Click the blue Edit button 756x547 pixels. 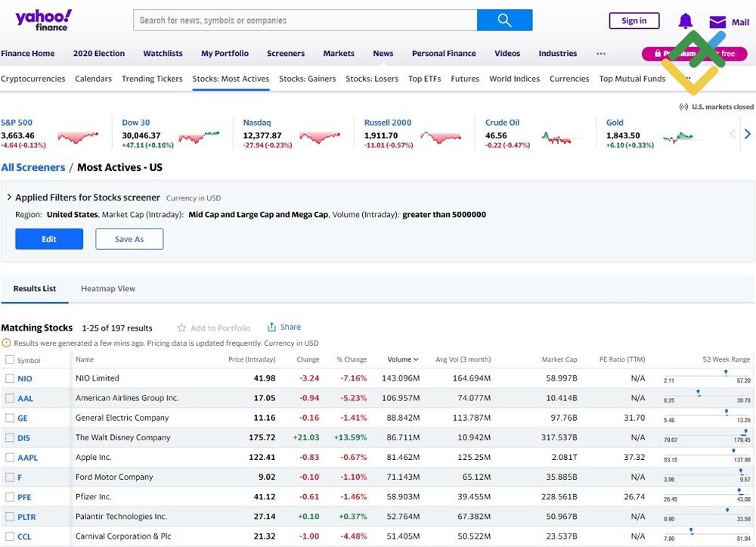coord(49,239)
